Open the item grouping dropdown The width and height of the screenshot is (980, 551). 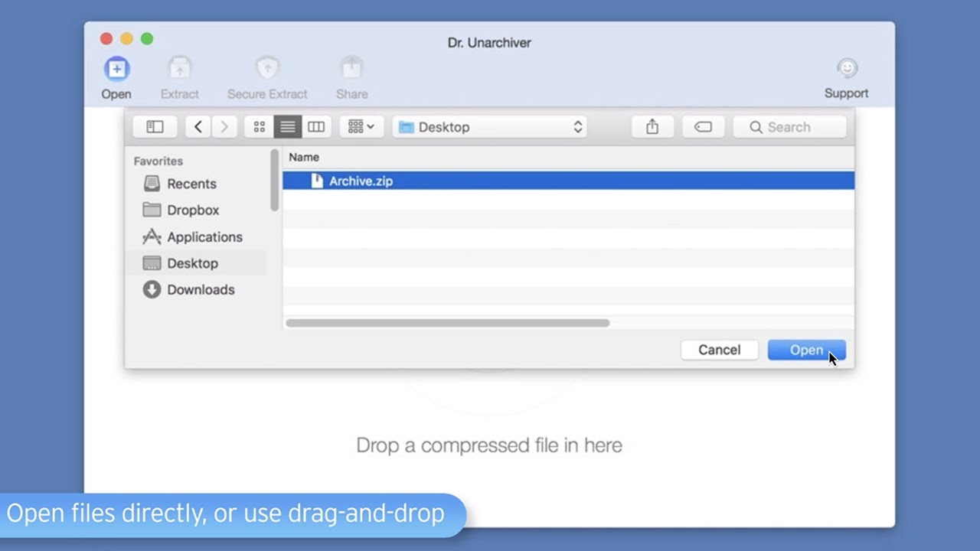(361, 127)
